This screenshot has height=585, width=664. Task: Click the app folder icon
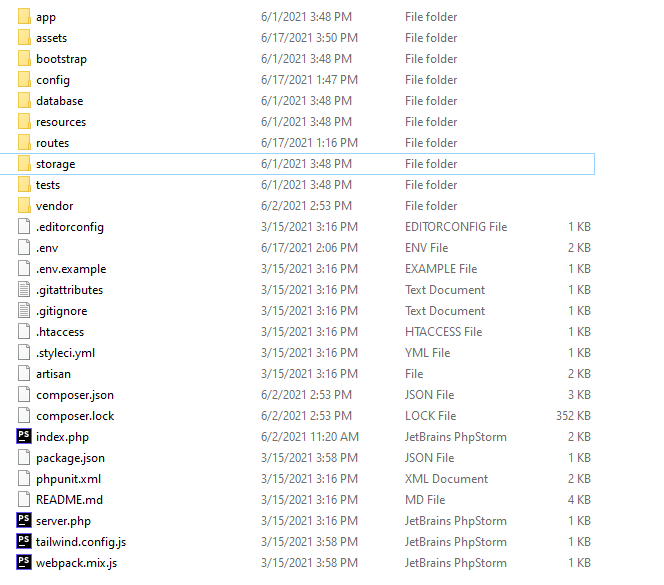point(24,17)
